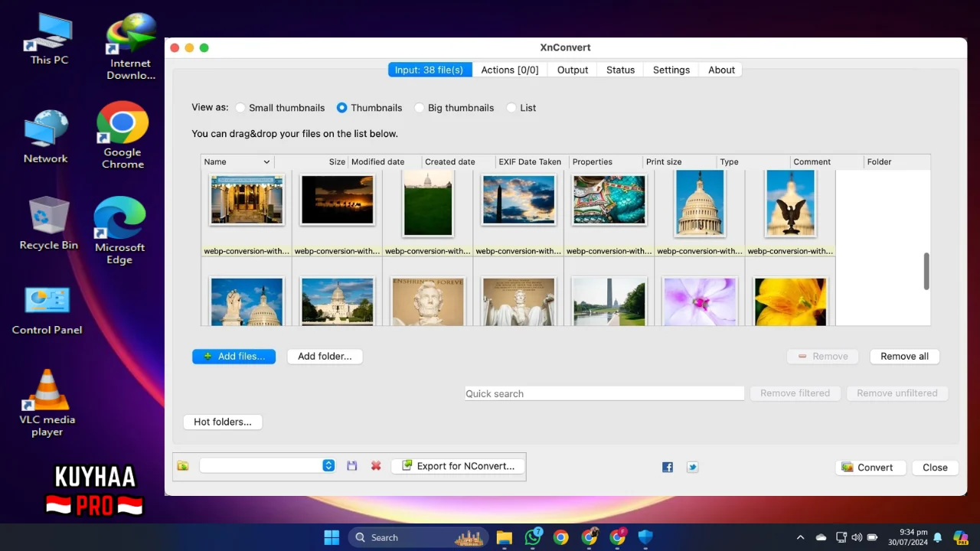
Task: Select the Small thumbnails view option
Action: [280, 108]
